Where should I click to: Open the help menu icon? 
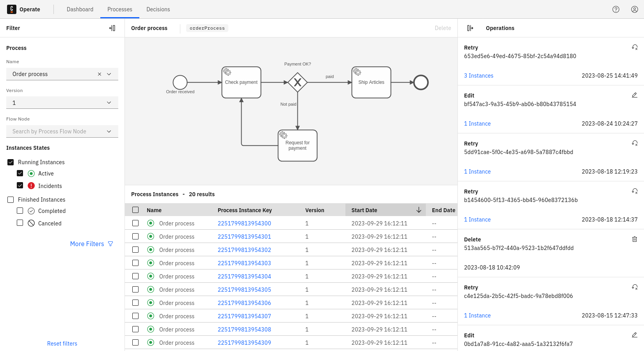(616, 9)
